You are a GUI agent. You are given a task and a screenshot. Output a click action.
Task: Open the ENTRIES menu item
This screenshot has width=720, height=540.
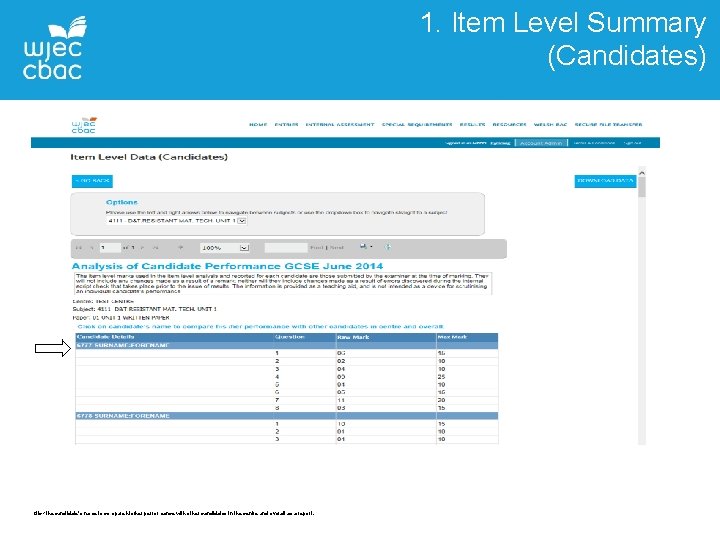click(287, 124)
